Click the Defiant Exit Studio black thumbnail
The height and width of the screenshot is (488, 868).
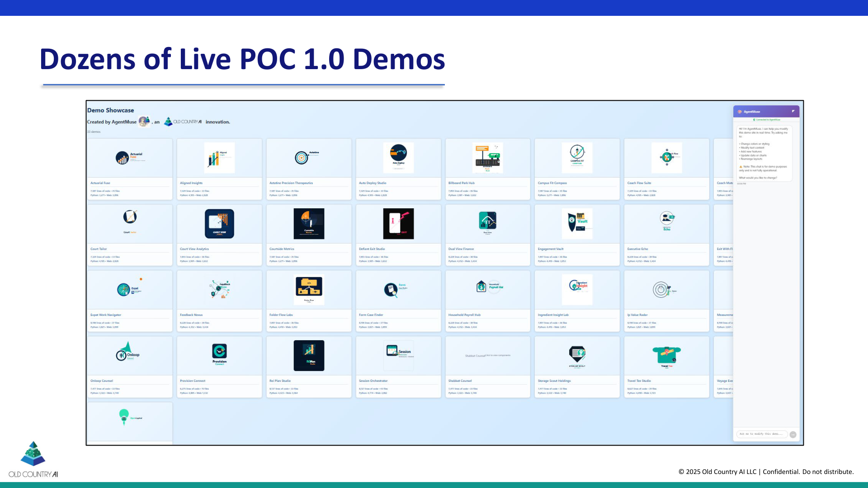[x=398, y=223]
